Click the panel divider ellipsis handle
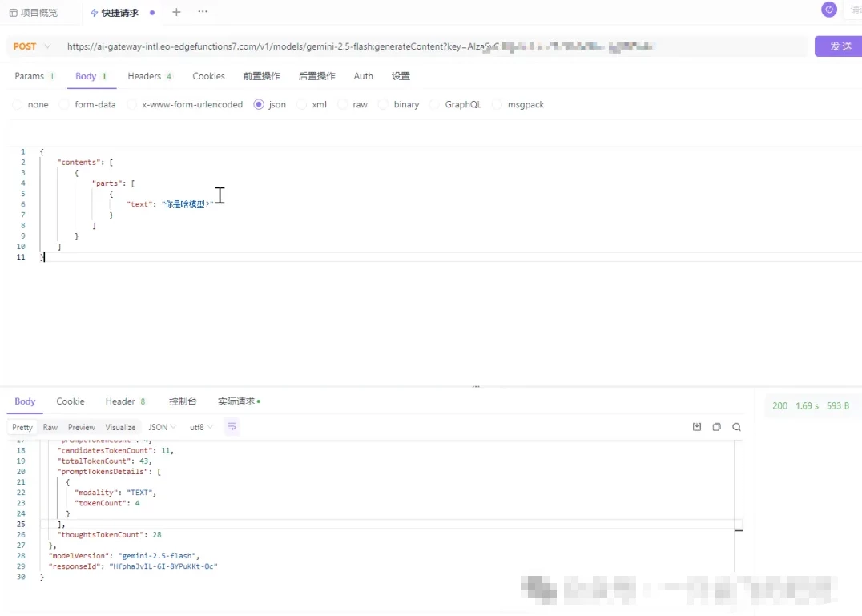This screenshot has width=862, height=616. [476, 386]
